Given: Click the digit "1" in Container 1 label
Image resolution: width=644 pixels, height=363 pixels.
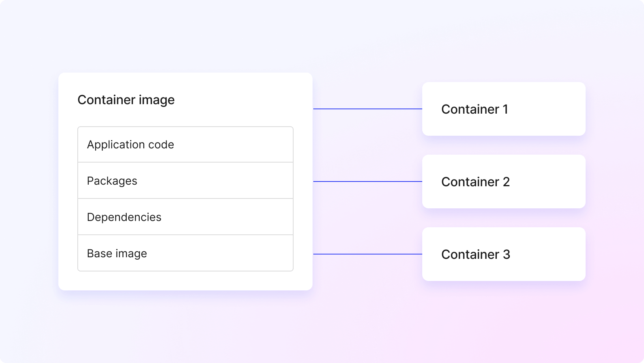Looking at the screenshot, I should pos(505,109).
